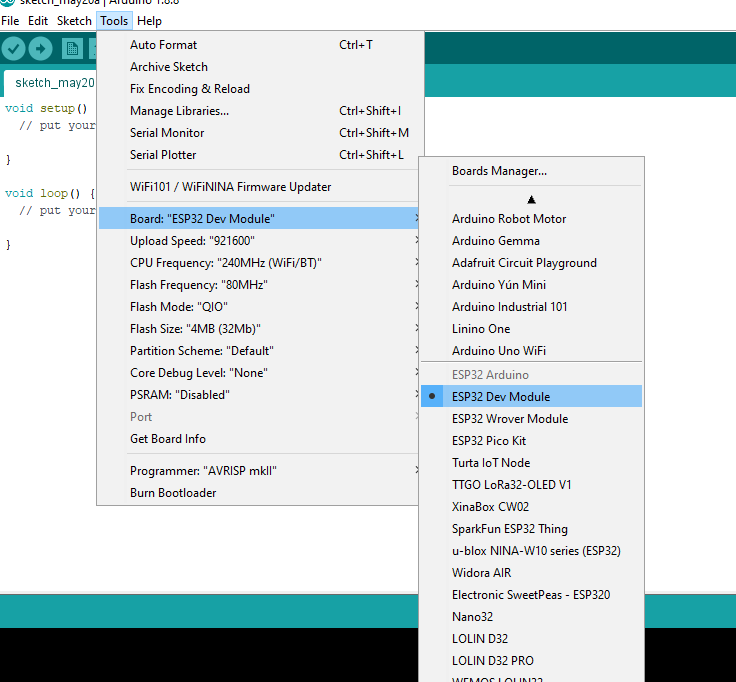This screenshot has width=736, height=682.
Task: Click the scroll-up triangle in boards list
Action: (x=531, y=199)
